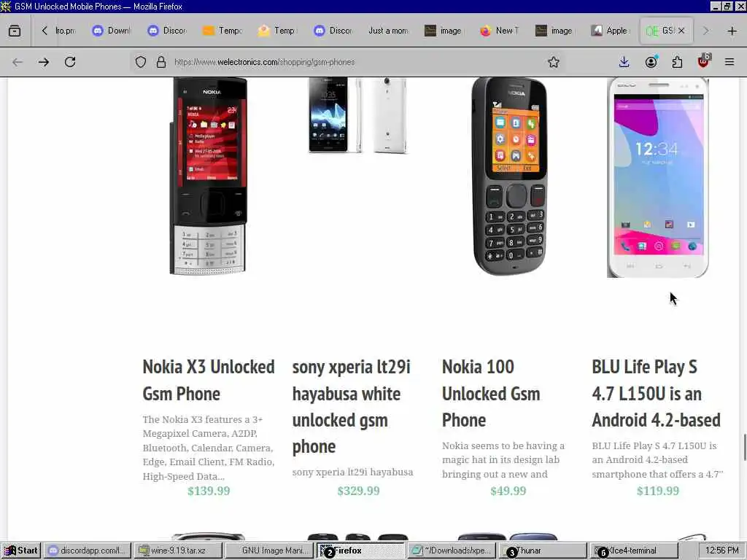Click the $139.99 price
The image size is (747, 560).
tap(209, 491)
